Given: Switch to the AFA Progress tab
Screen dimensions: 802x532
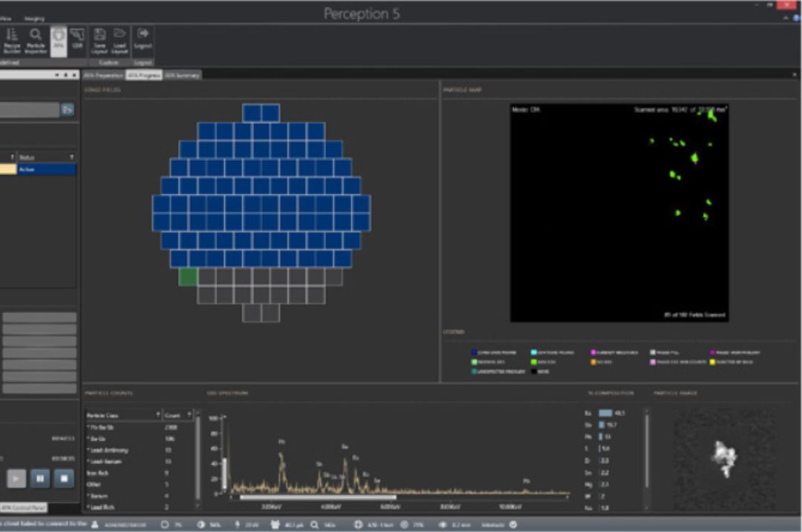Looking at the screenshot, I should pyautogui.click(x=144, y=75).
